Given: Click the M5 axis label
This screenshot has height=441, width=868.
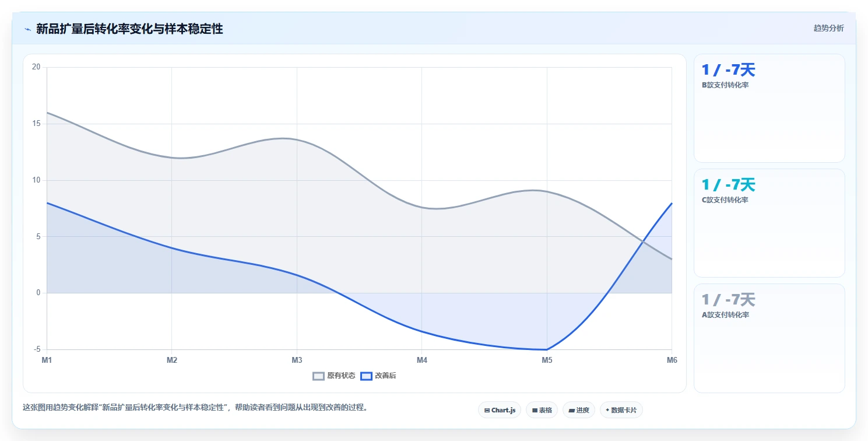Looking at the screenshot, I should tap(547, 360).
